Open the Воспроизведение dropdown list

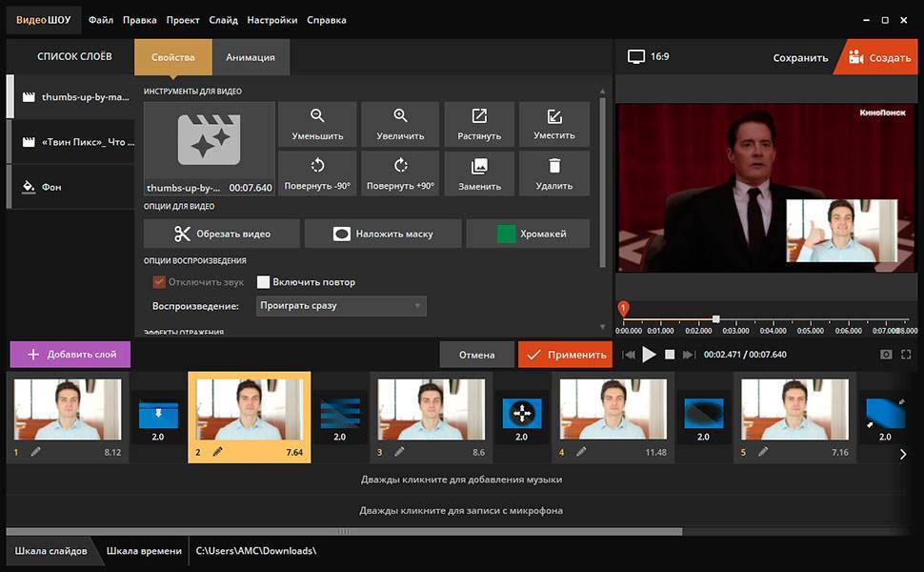click(x=341, y=306)
